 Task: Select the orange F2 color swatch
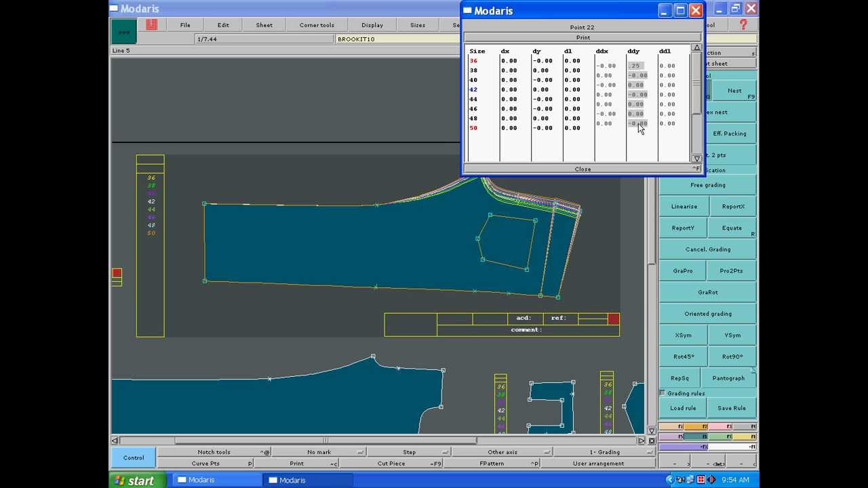(x=696, y=427)
